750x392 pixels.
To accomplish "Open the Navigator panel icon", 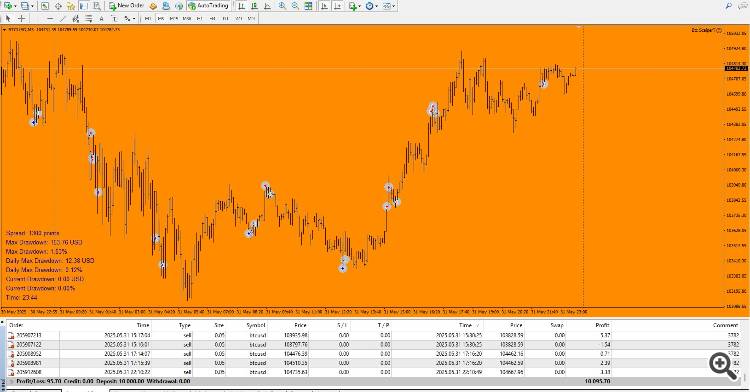I will click(x=70, y=6).
